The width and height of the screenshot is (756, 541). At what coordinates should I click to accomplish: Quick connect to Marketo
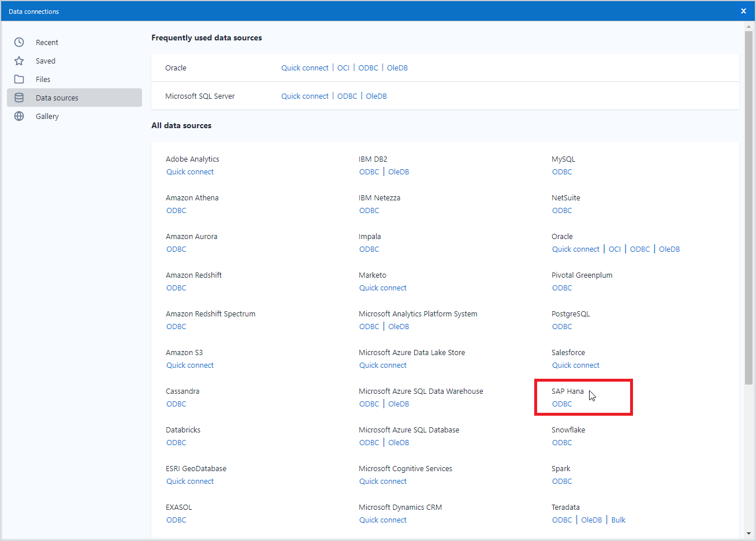383,288
